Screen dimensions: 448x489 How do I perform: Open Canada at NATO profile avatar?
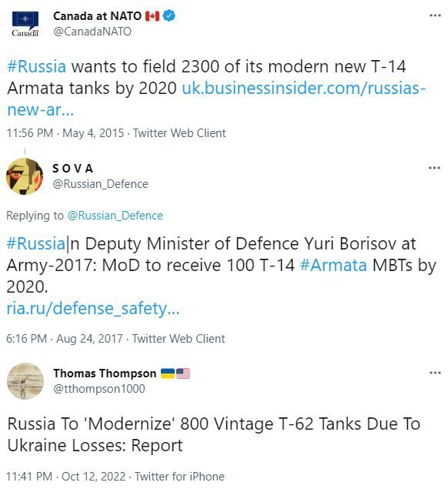click(x=25, y=24)
